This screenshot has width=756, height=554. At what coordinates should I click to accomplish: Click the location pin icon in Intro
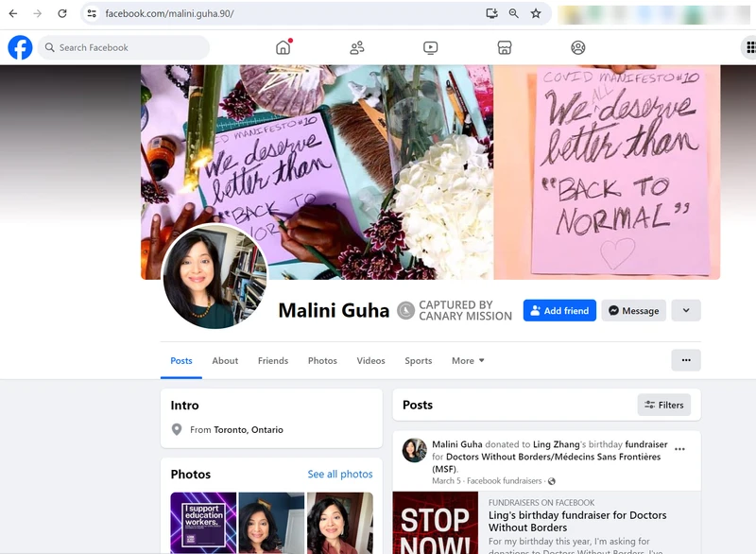click(x=177, y=429)
